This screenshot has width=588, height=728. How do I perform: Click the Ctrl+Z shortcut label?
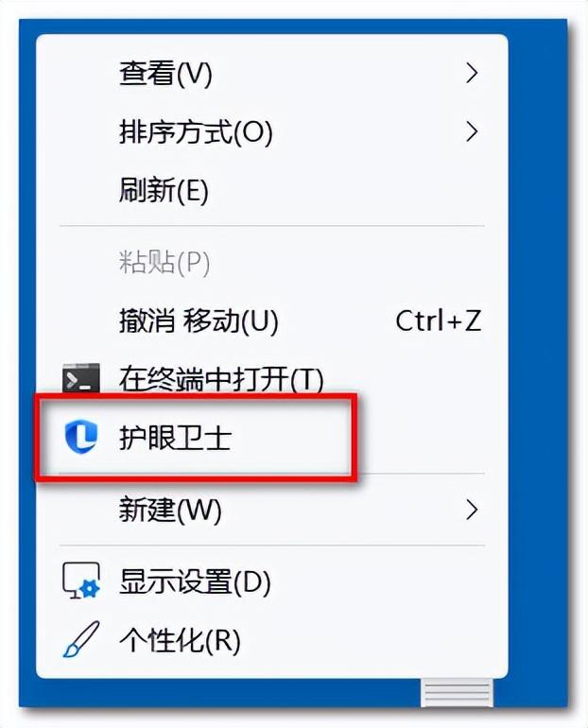[x=438, y=321]
